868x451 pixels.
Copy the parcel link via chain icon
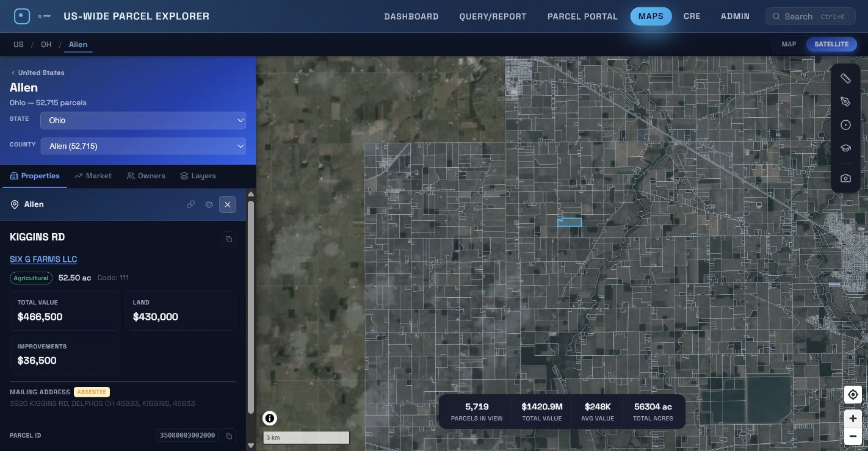[191, 204]
